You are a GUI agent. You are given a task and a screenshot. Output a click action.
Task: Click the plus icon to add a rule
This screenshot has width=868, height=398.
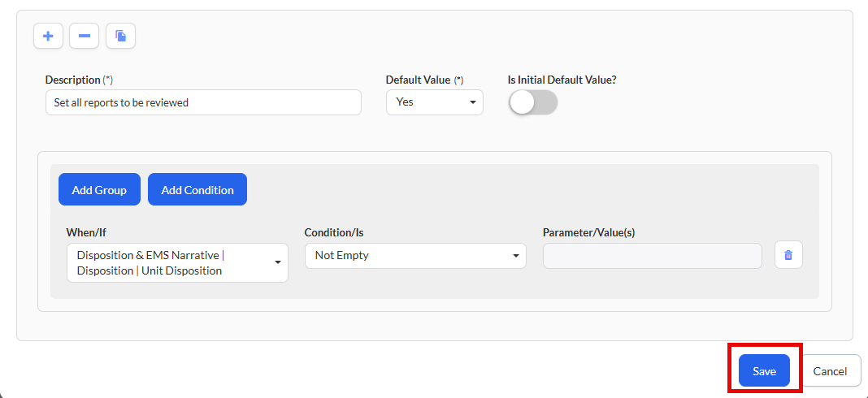tap(48, 36)
